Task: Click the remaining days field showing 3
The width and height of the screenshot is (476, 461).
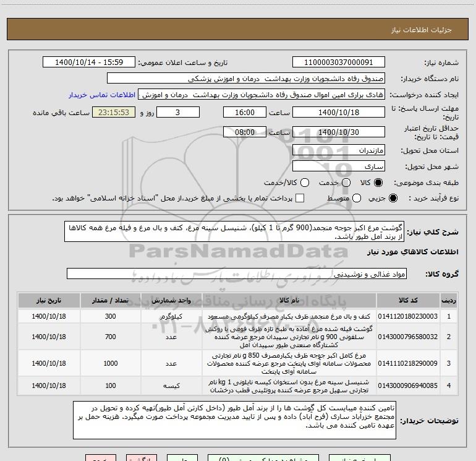Action: [x=178, y=112]
